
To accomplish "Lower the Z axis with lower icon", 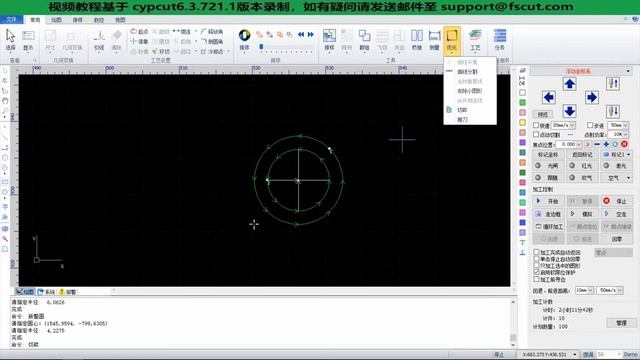I will (613, 111).
